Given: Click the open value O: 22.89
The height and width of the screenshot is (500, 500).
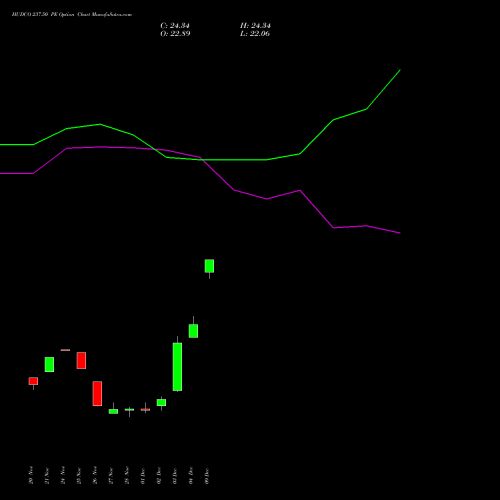Looking at the screenshot, I should pos(175,34).
